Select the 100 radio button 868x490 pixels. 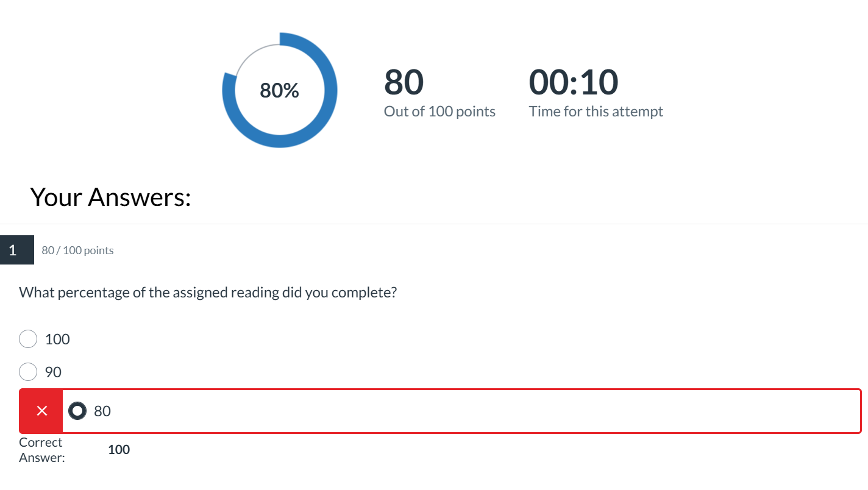point(28,339)
